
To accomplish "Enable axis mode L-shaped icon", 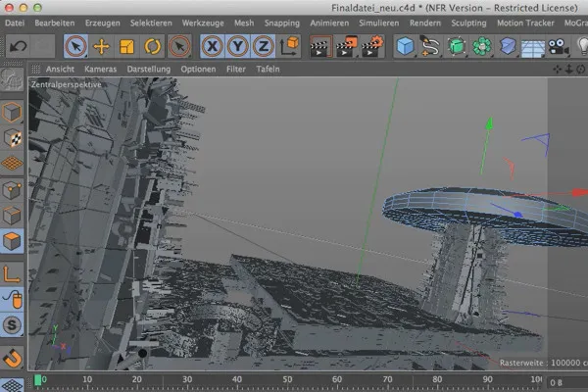I will (12, 273).
